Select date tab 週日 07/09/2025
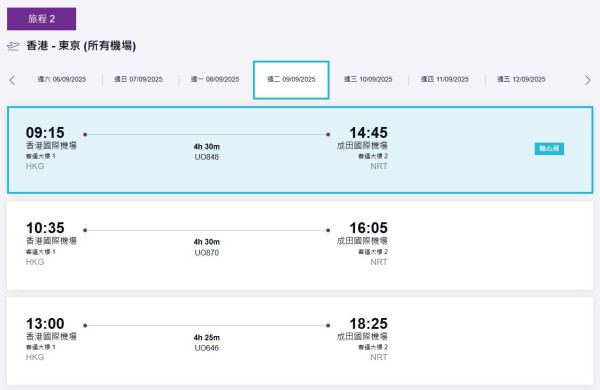Screen dimensions: 600x390 138,79
